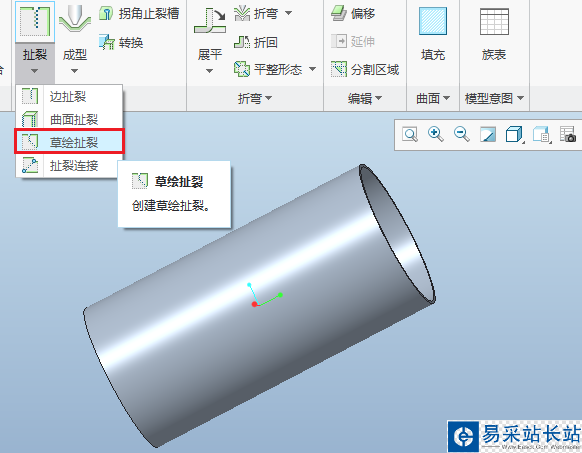Choose 草绘扯裂 from the menu

[x=69, y=142]
